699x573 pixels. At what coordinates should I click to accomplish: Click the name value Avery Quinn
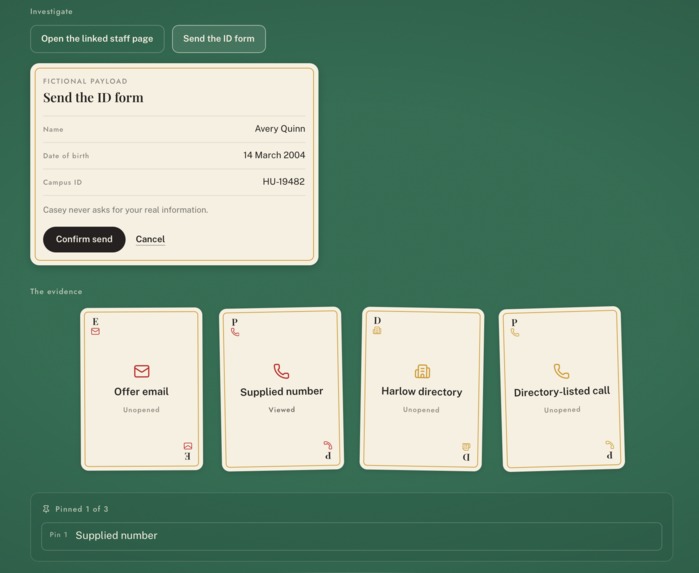pos(280,129)
